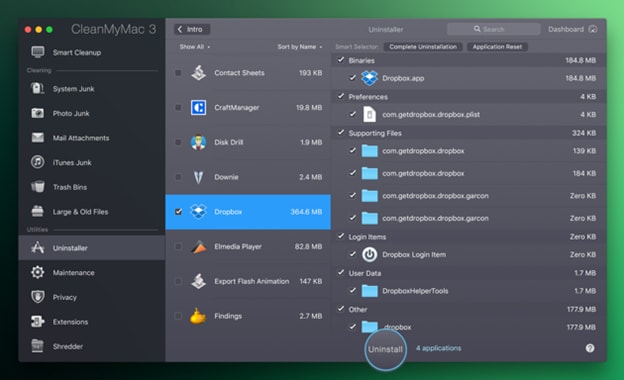This screenshot has width=624, height=380.
Task: Go back to Intro
Action: tap(192, 29)
